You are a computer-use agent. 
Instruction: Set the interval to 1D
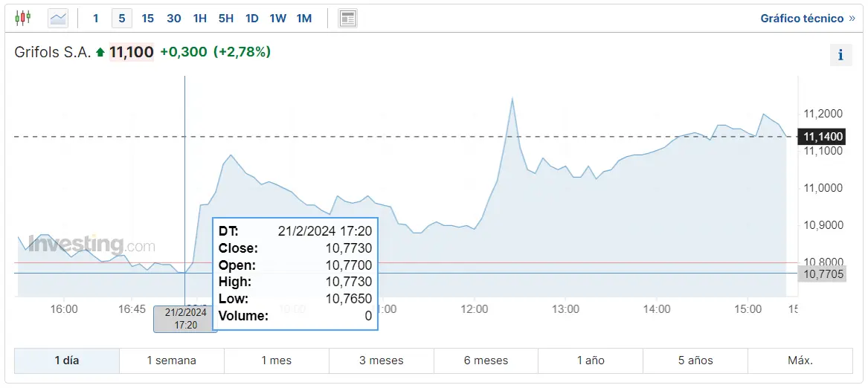[x=252, y=18]
